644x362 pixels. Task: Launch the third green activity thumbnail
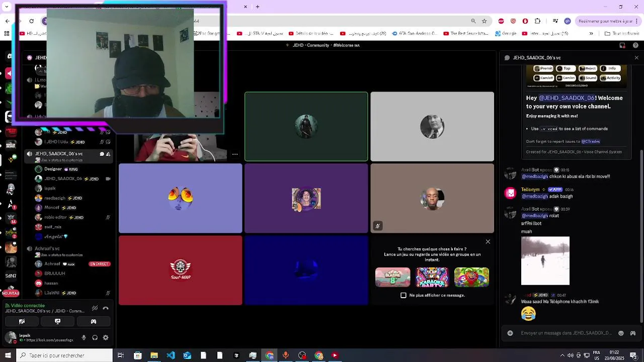tap(471, 277)
